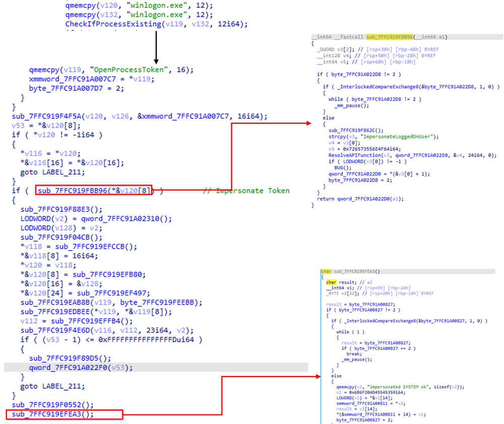Click sub_7FFC919FBB96 call in the if statement
504x424 pixels.
pos(94,191)
